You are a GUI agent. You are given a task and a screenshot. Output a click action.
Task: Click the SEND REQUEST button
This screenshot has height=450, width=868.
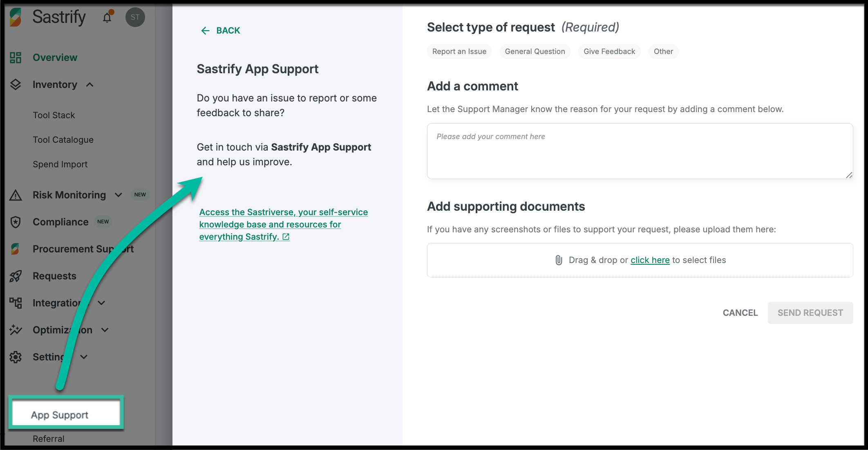[810, 313]
